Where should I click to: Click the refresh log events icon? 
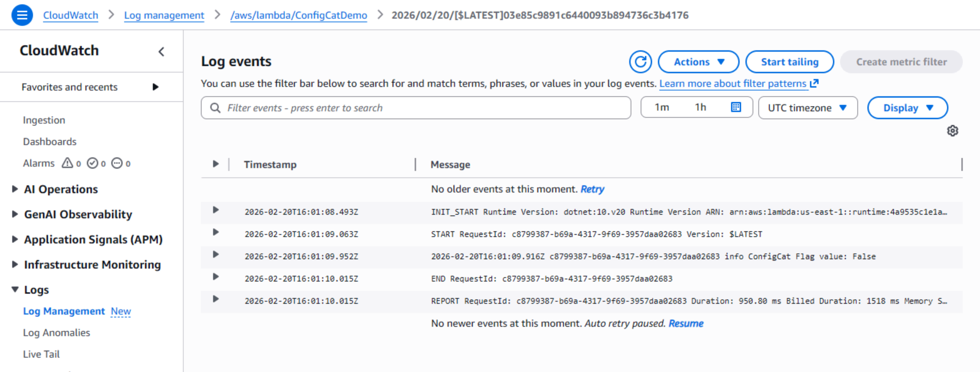point(640,62)
